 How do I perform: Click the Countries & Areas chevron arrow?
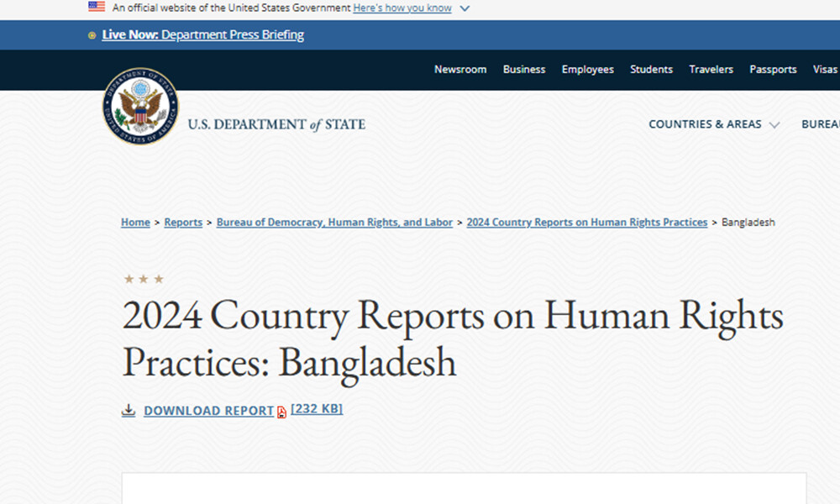tap(774, 125)
